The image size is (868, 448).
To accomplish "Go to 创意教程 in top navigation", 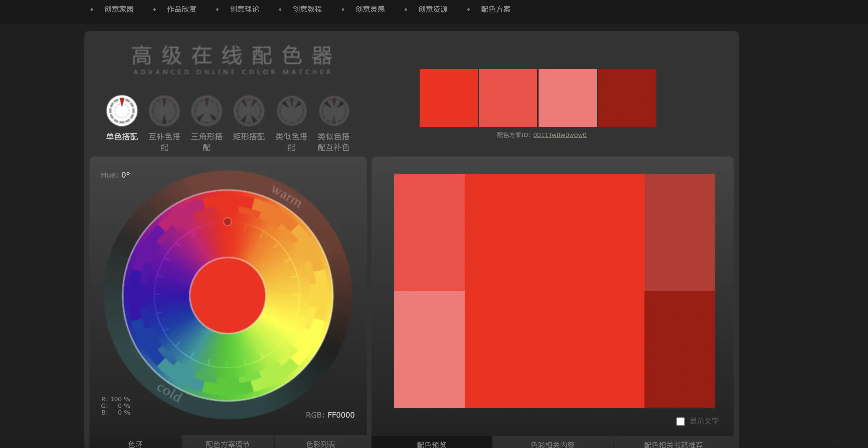I will pos(307,9).
